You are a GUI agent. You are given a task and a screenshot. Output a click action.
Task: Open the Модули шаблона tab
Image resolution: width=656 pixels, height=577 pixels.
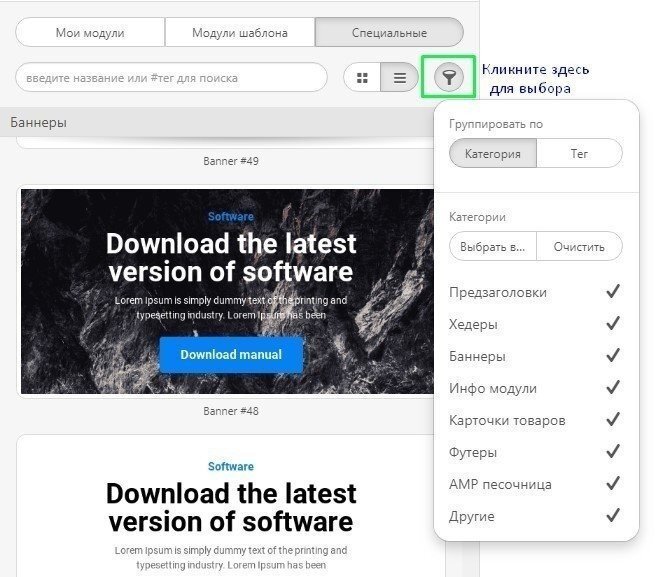[x=240, y=33]
